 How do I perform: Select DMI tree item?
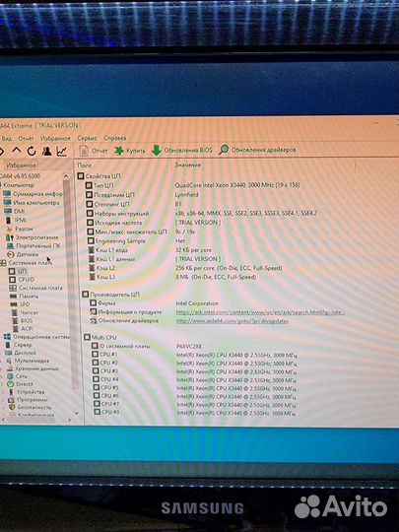(x=15, y=211)
